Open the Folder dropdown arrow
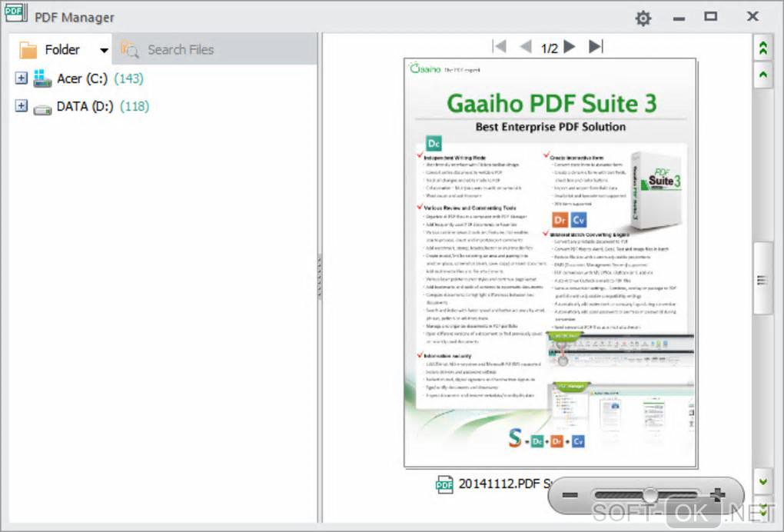Image resolution: width=784 pixels, height=532 pixels. coord(104,50)
